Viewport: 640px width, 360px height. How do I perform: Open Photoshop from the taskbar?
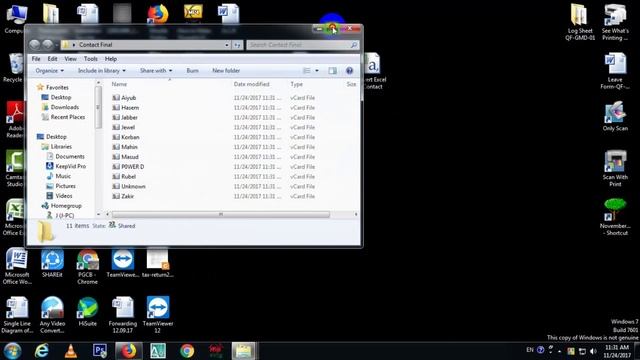[100, 351]
